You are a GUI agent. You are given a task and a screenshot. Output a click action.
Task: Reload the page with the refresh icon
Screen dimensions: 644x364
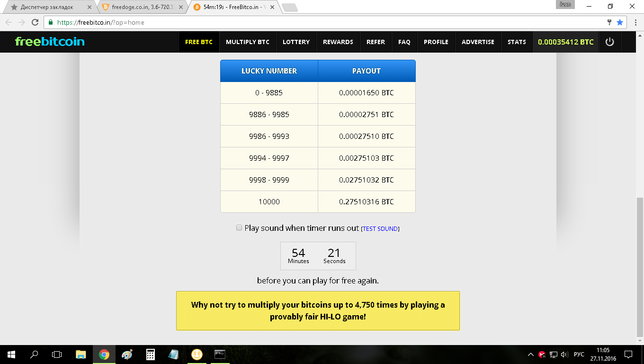(x=35, y=22)
